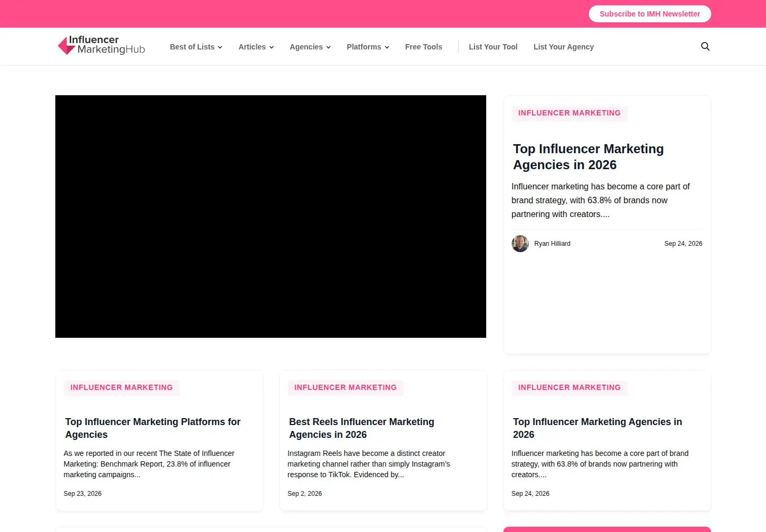Open the Agencies dropdown menu
Image resolution: width=766 pixels, height=532 pixels.
pyautogui.click(x=310, y=47)
